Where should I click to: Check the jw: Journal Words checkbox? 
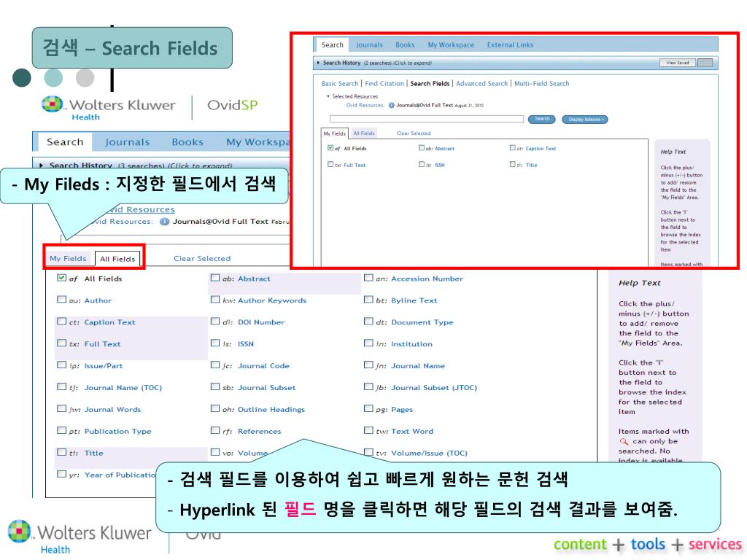tap(61, 408)
